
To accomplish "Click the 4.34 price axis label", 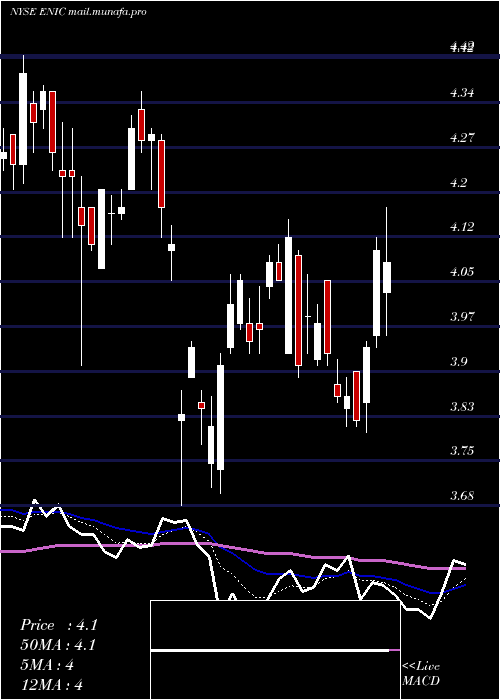I will coord(462,93).
